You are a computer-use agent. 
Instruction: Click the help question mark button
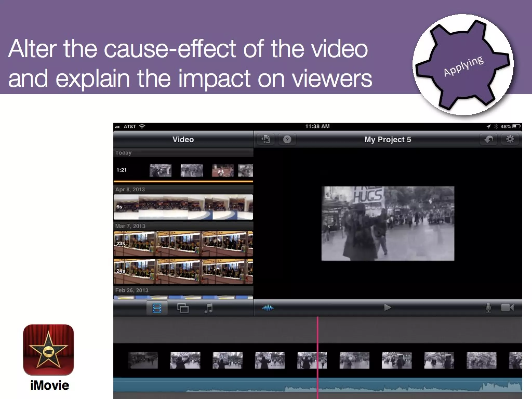click(287, 139)
